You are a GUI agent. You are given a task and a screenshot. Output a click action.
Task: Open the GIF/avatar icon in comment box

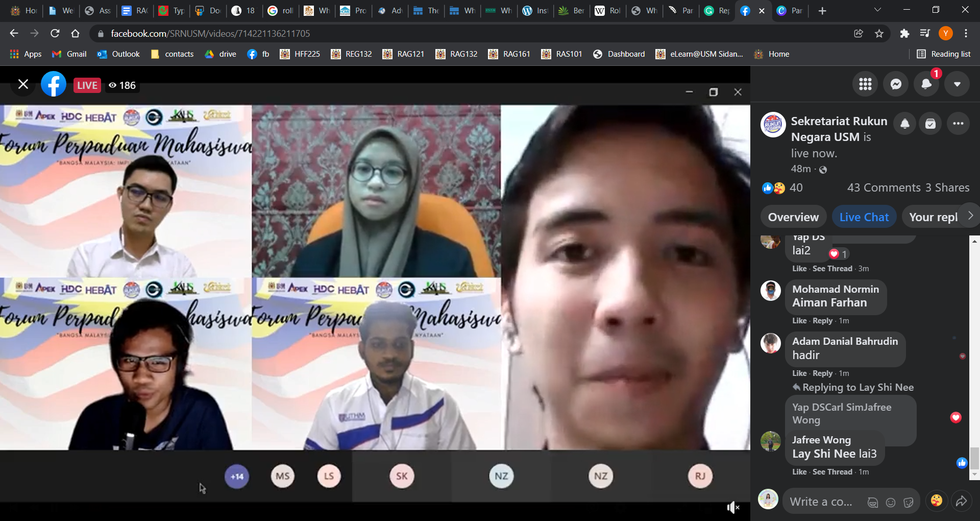(x=873, y=503)
